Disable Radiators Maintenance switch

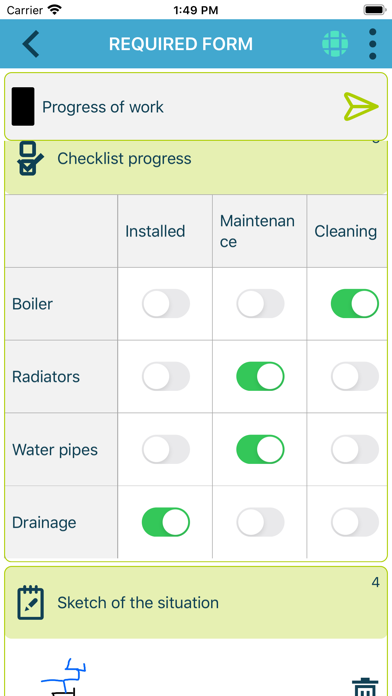(260, 376)
